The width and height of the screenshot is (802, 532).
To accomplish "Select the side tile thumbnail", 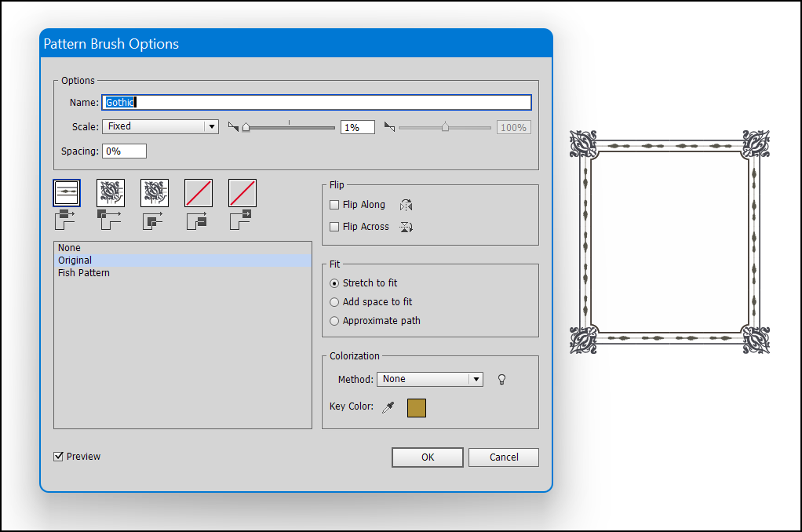I will click(x=67, y=192).
